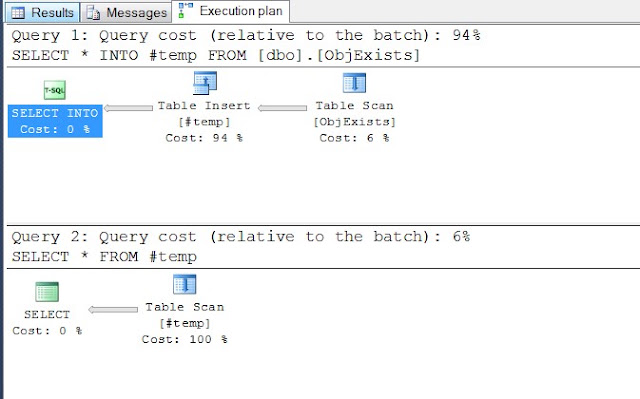Click arrow between Table Insert and SELECT INTO

pos(128,108)
